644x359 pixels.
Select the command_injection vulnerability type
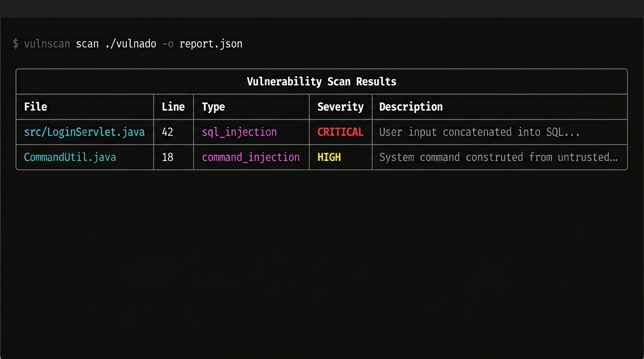251,157
